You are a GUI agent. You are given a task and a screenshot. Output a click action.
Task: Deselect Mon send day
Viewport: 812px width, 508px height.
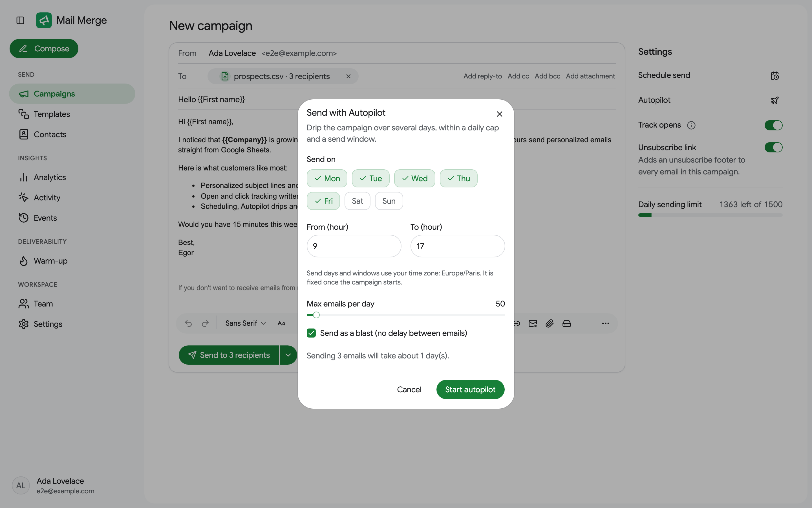pyautogui.click(x=327, y=178)
